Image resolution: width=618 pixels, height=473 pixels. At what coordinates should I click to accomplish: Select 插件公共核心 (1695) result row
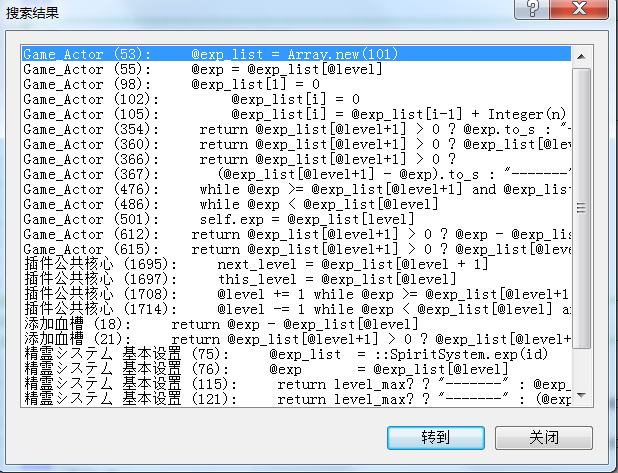point(296,264)
